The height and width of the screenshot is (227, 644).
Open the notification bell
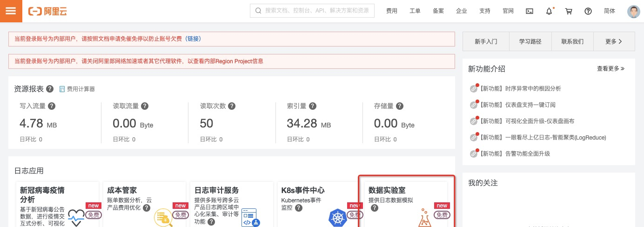tap(549, 11)
